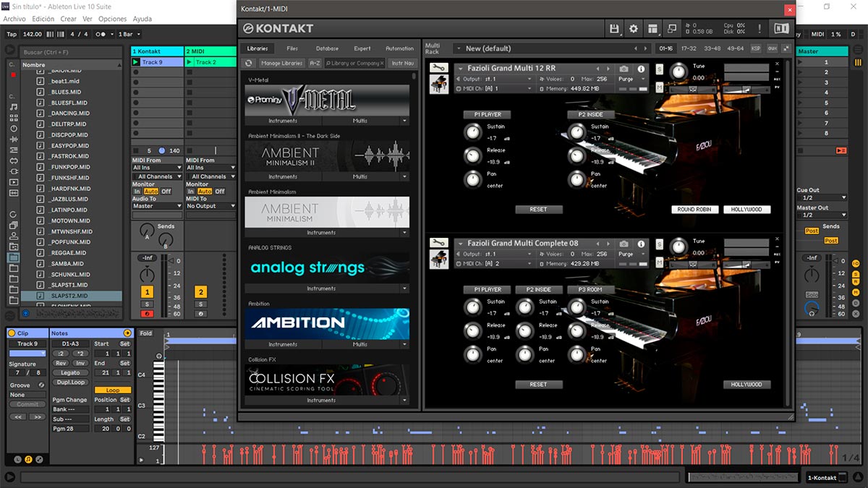
Task: Toggle AUX sends panel in rack header
Action: [x=772, y=48]
